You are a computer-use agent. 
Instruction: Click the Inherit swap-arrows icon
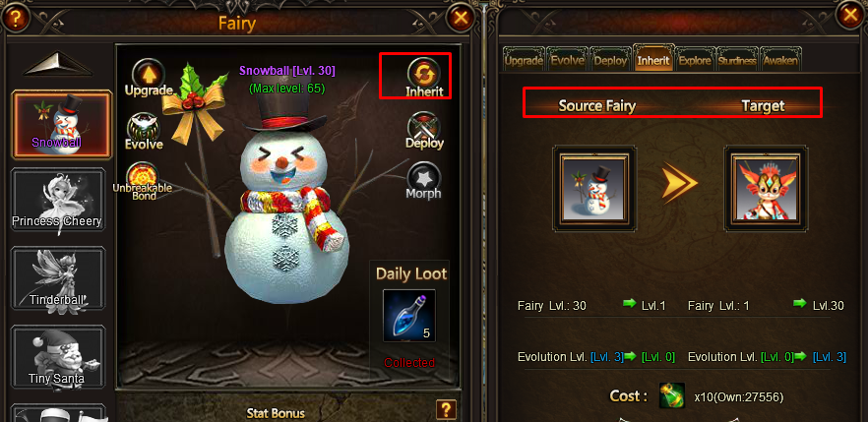(x=424, y=74)
